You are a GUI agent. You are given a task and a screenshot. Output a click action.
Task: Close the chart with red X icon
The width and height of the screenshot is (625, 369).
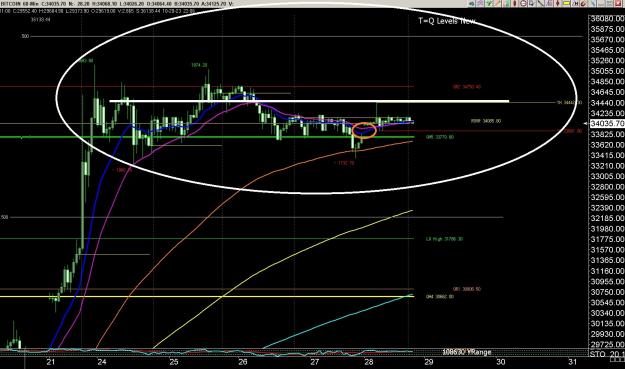[618, 4]
